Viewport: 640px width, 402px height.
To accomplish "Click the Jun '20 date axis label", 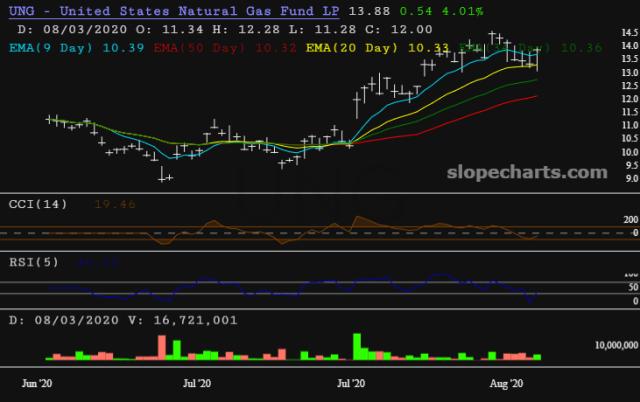I will [x=37, y=383].
